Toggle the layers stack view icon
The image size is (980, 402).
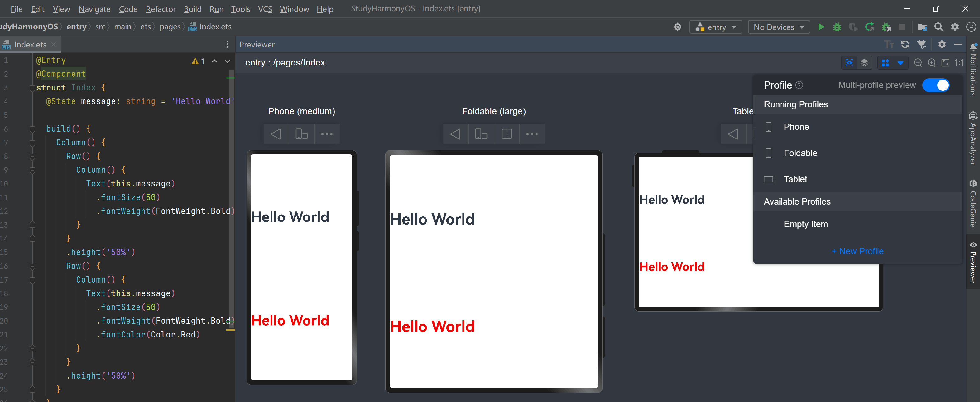[x=864, y=63]
